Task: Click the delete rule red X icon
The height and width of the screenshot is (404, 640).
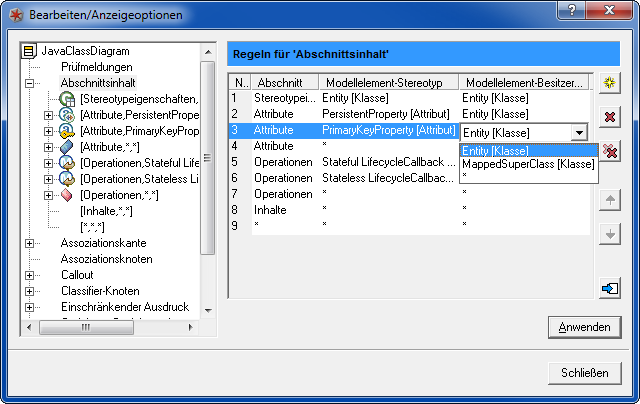Action: pos(609,117)
